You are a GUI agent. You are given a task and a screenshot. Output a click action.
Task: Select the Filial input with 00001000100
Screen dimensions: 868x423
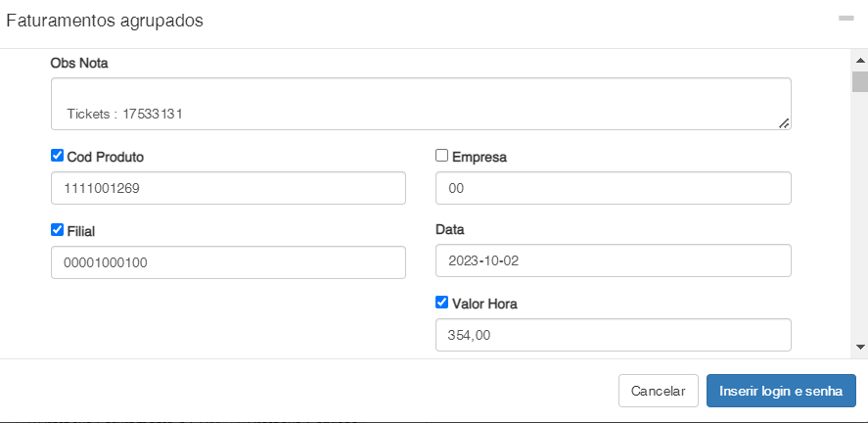228,262
